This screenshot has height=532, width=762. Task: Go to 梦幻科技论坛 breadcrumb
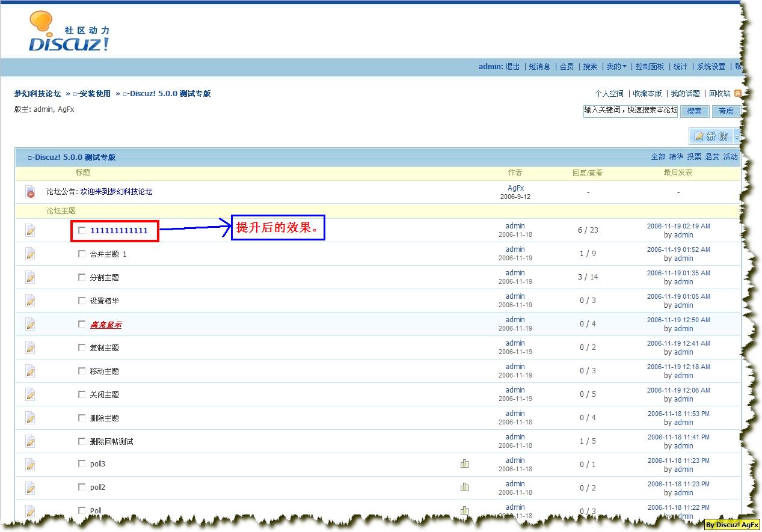[38, 94]
